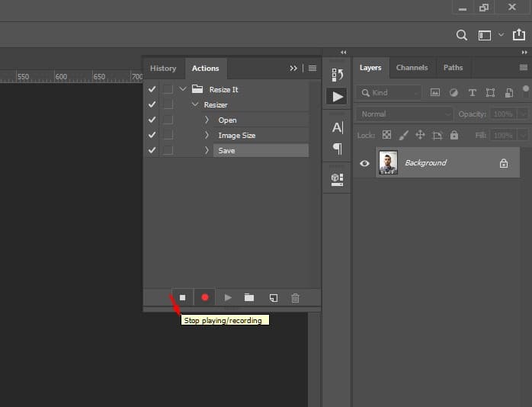Open the Kind filter dropdown in Layers
This screenshot has height=407, width=532.
pyautogui.click(x=389, y=92)
